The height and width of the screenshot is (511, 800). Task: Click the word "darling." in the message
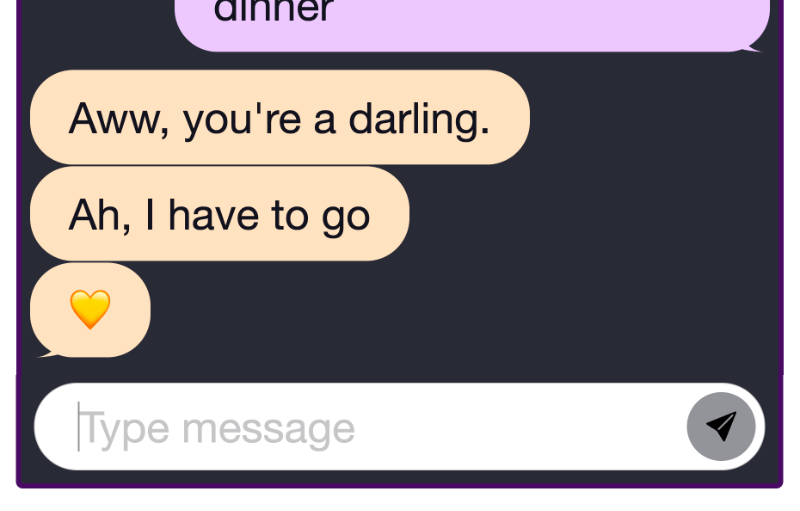[419, 118]
